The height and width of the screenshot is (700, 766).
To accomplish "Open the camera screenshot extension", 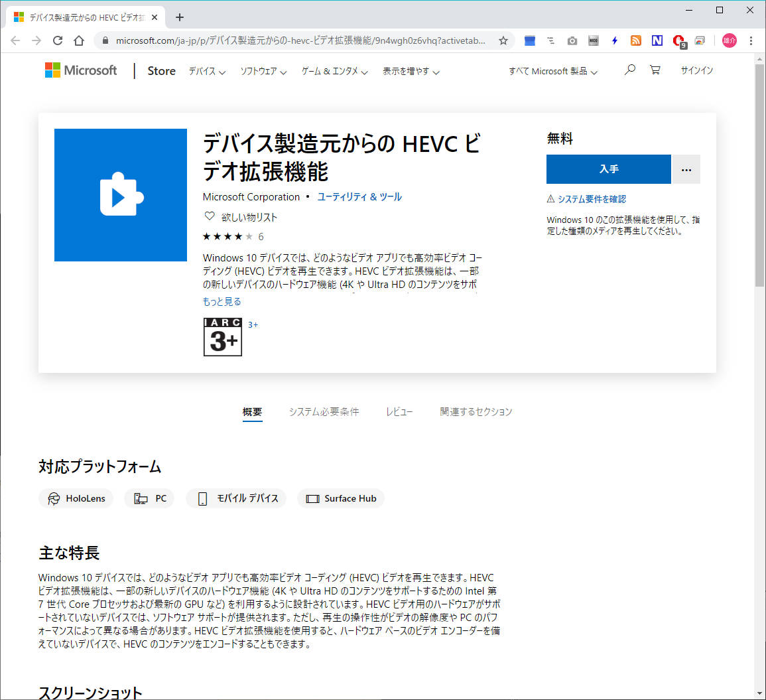I will [572, 40].
